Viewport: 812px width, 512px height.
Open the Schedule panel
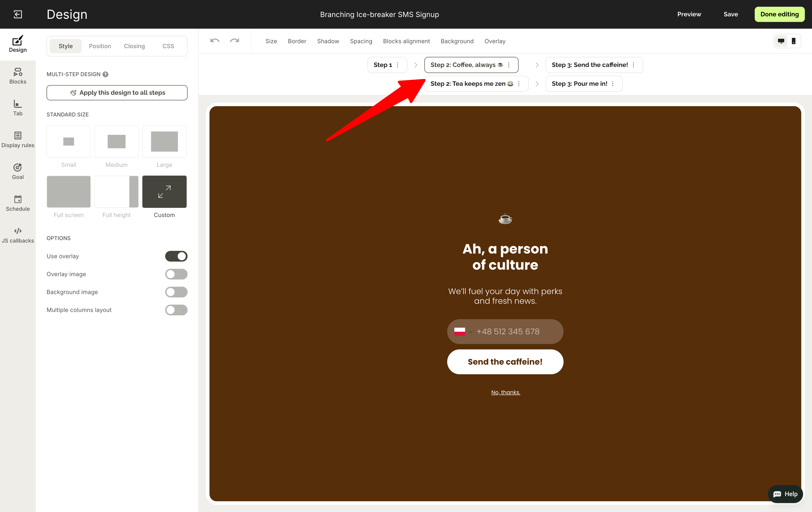coord(17,202)
